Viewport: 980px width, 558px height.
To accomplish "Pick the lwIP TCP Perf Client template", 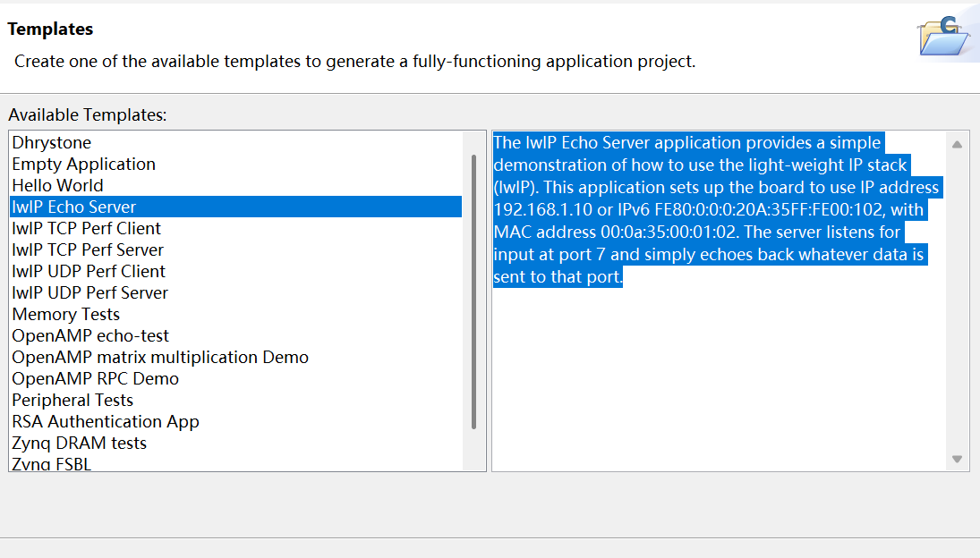I will [x=236, y=228].
